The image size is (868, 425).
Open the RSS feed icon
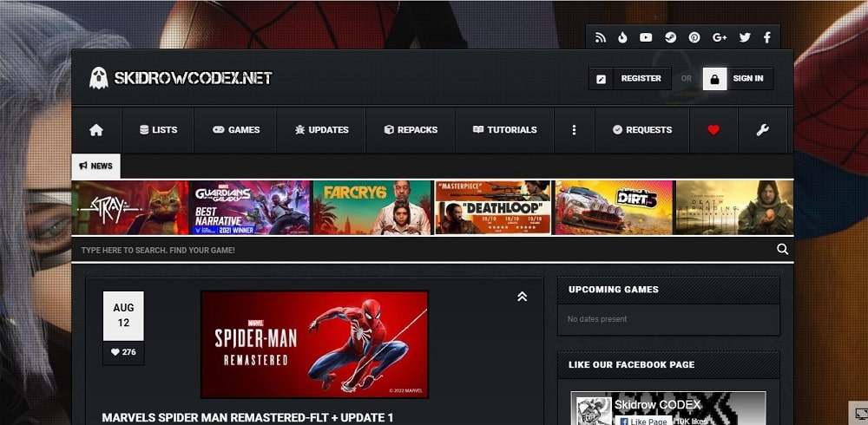[x=600, y=37]
